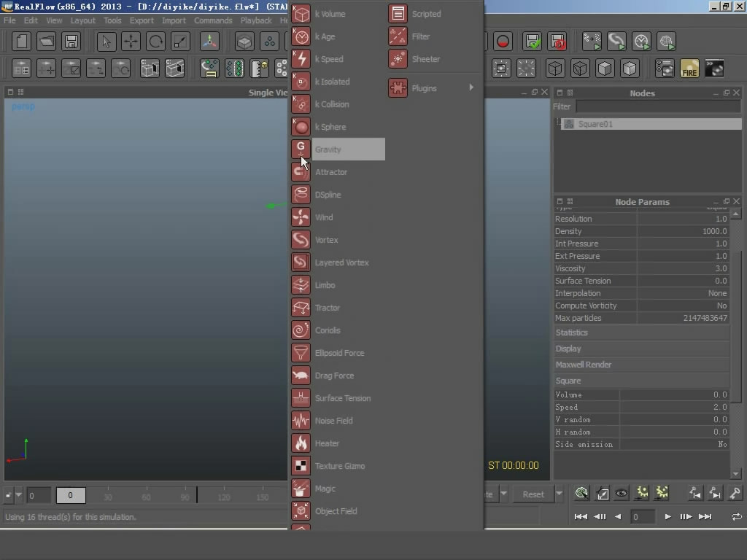This screenshot has height=560, width=747.
Task: Click the particles arrow play icon
Action: [x=592, y=42]
